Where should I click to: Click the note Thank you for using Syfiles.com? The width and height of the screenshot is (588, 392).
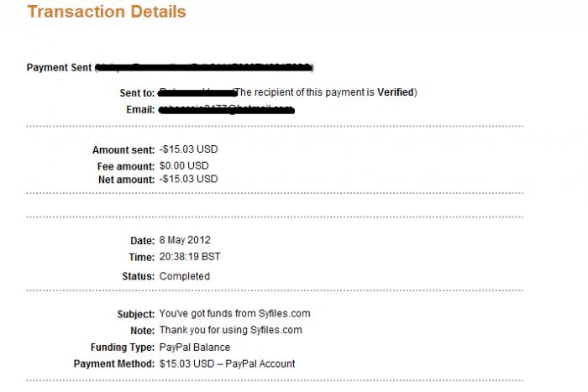[x=230, y=330]
